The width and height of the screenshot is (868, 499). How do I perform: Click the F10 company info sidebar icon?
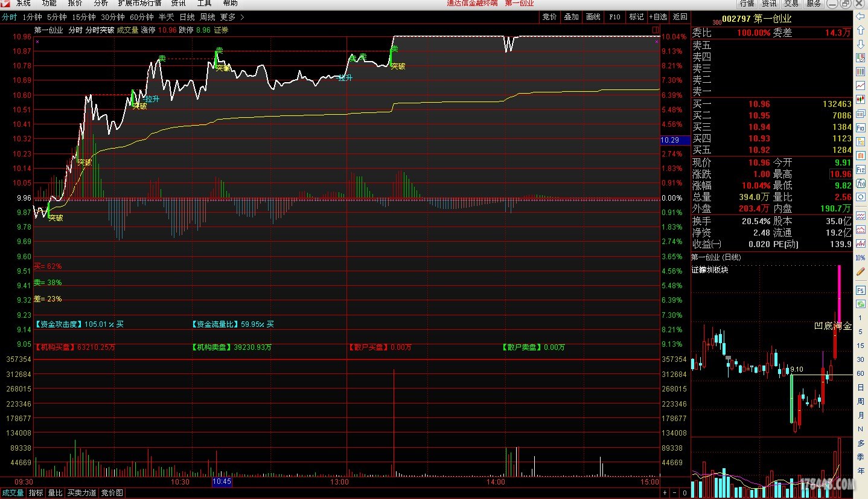pyautogui.click(x=861, y=127)
